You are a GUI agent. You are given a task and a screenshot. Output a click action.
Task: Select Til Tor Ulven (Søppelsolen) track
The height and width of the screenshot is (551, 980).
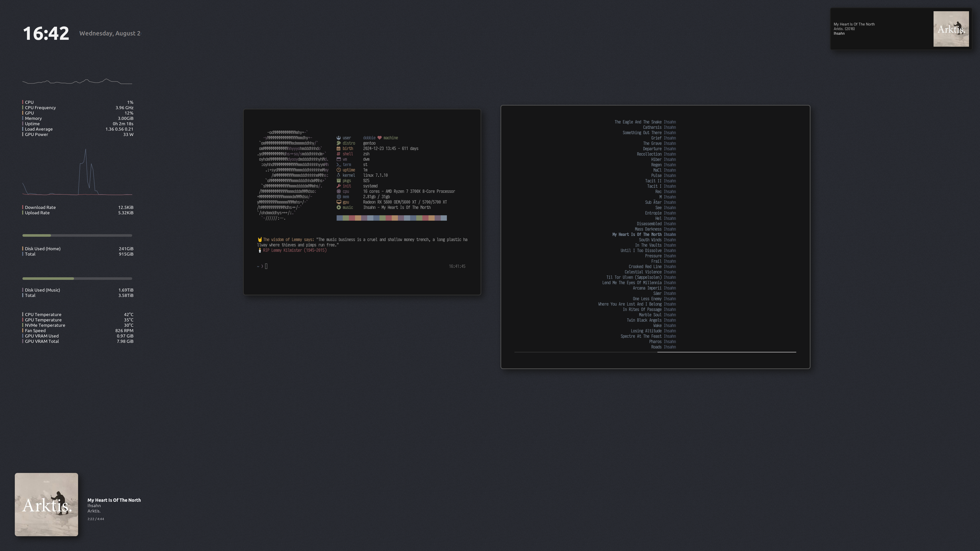641,277
